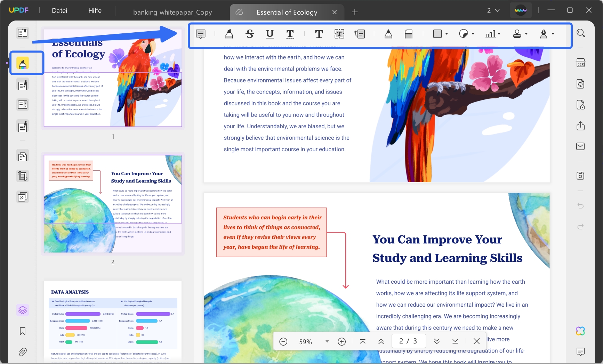Pick the eraser tool
The width and height of the screenshot is (603, 364).
tap(408, 34)
